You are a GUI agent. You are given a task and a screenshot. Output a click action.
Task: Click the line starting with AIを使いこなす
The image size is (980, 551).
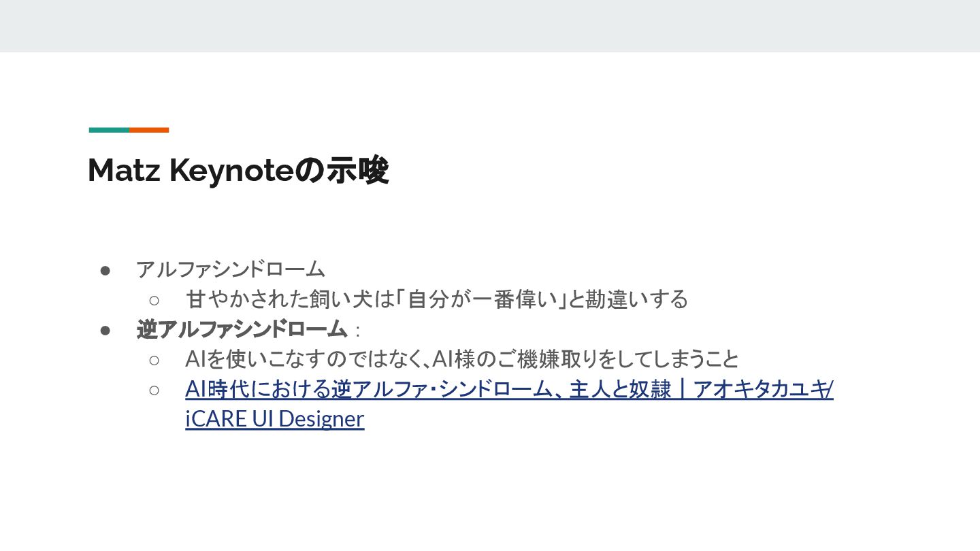click(461, 359)
